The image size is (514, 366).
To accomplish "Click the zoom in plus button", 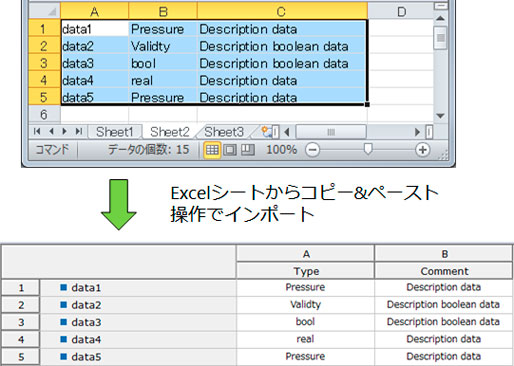I will tap(422, 150).
